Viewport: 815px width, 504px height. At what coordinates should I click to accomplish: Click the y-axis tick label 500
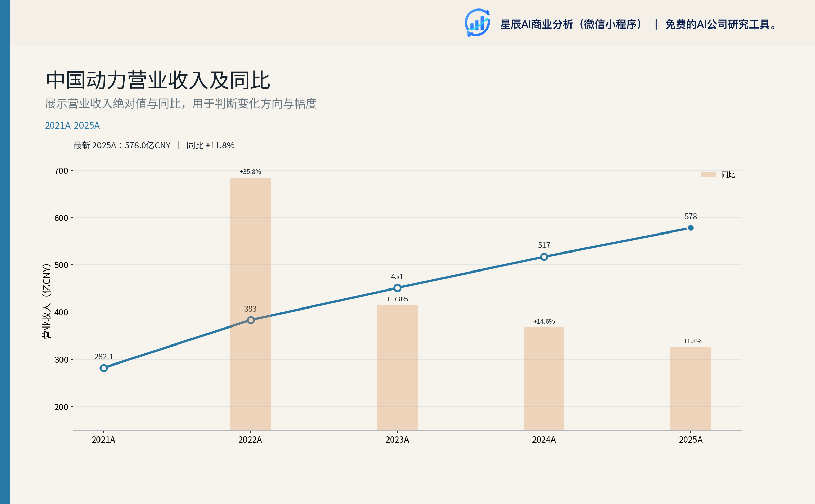tap(61, 265)
